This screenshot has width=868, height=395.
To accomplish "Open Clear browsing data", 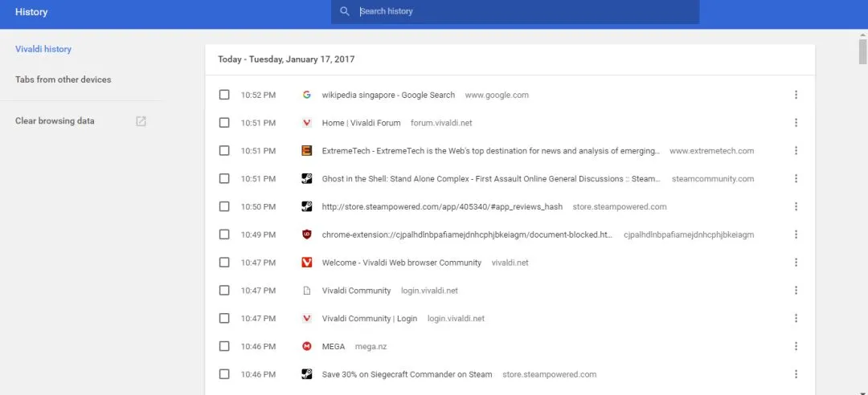I will click(x=55, y=121).
